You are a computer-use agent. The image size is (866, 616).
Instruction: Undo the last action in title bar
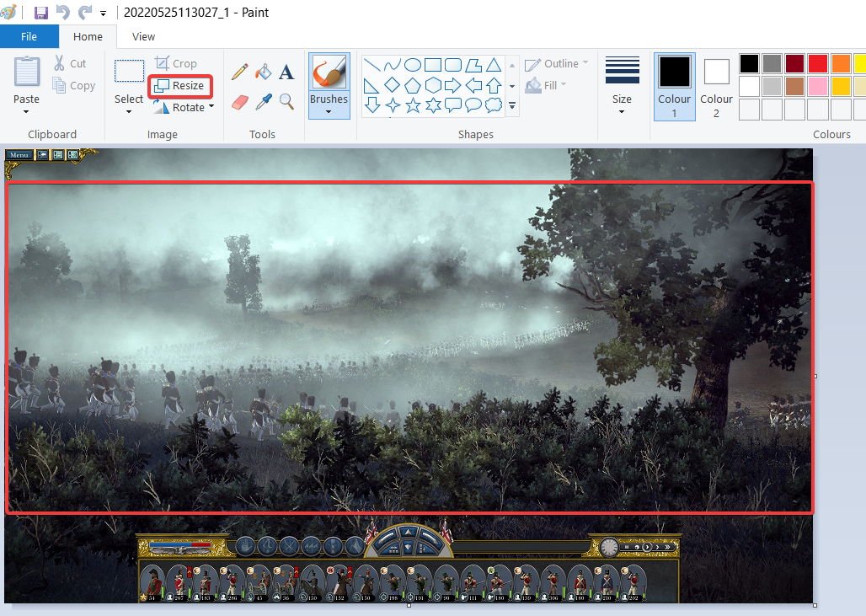(63, 12)
